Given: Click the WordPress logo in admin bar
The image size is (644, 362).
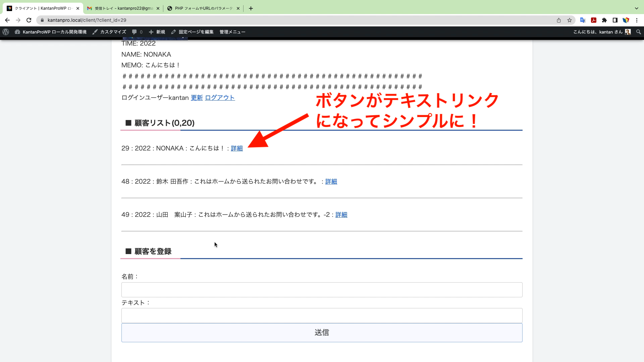Looking at the screenshot, I should point(6,32).
